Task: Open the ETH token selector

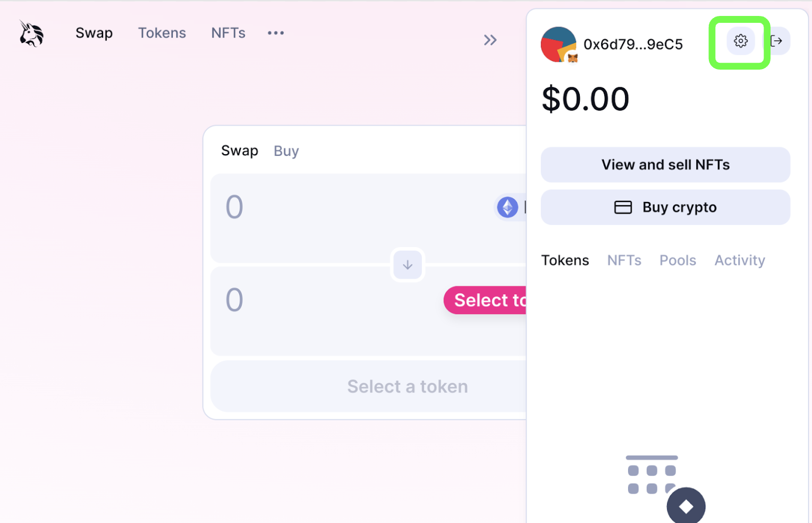Action: point(511,207)
